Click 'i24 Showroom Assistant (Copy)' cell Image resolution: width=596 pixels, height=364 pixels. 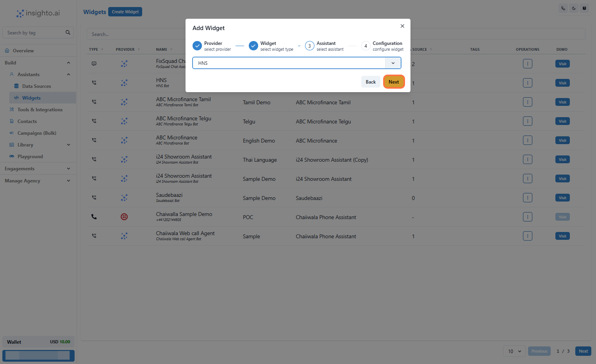point(332,160)
